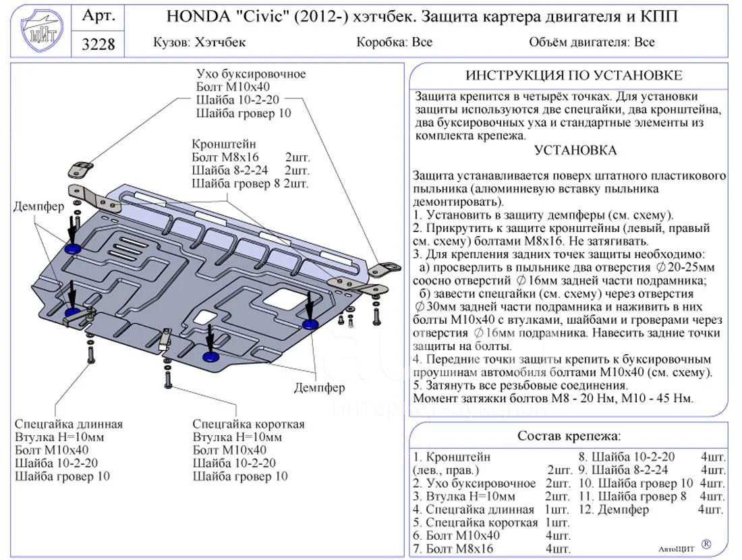
Task: Click the 'УСТАНОВКА' subheading
Action: pos(575,150)
